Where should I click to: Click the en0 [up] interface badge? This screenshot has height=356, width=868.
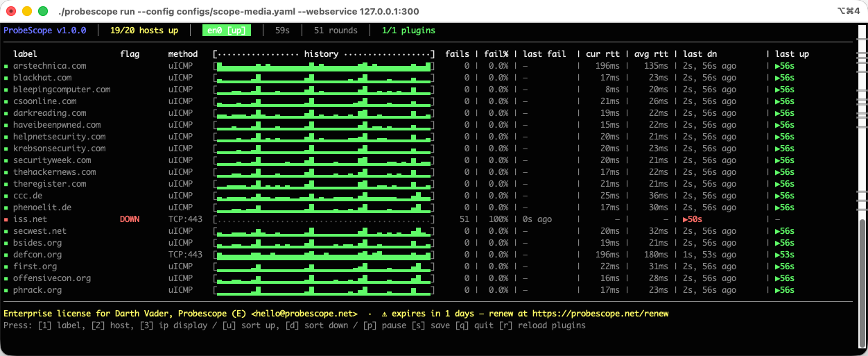[x=227, y=31]
